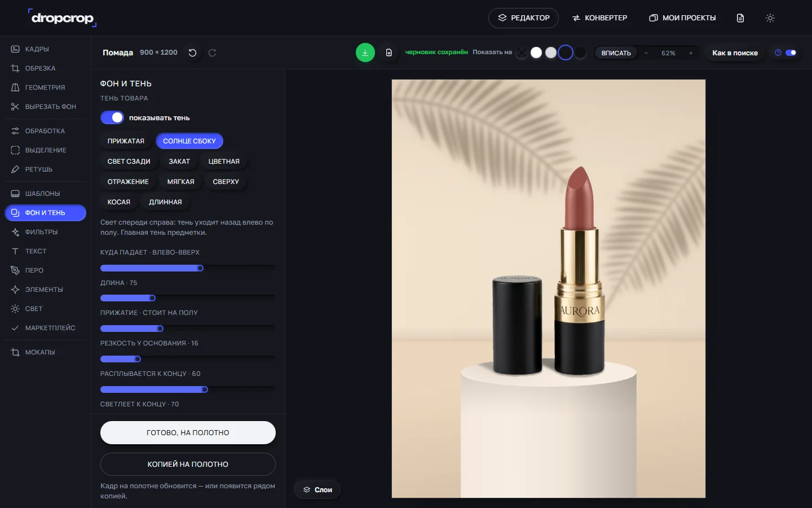Select the Перо pen tool
The height and width of the screenshot is (508, 812).
click(45, 270)
